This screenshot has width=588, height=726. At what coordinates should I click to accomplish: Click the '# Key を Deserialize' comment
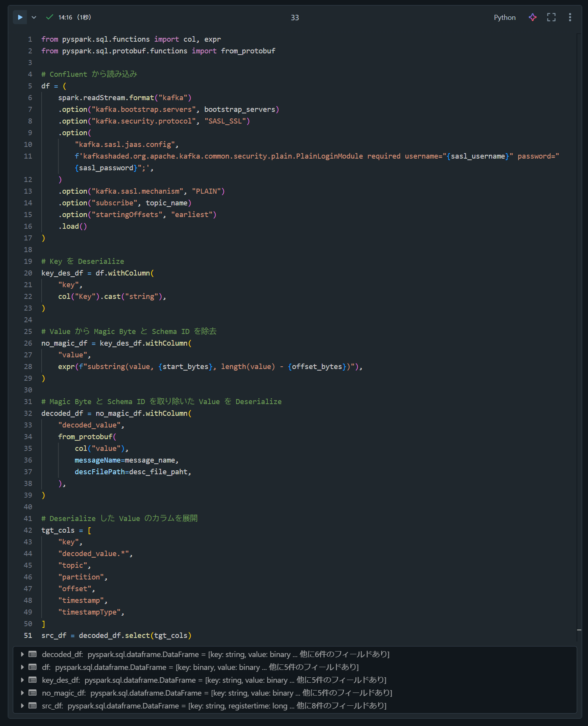click(x=83, y=261)
